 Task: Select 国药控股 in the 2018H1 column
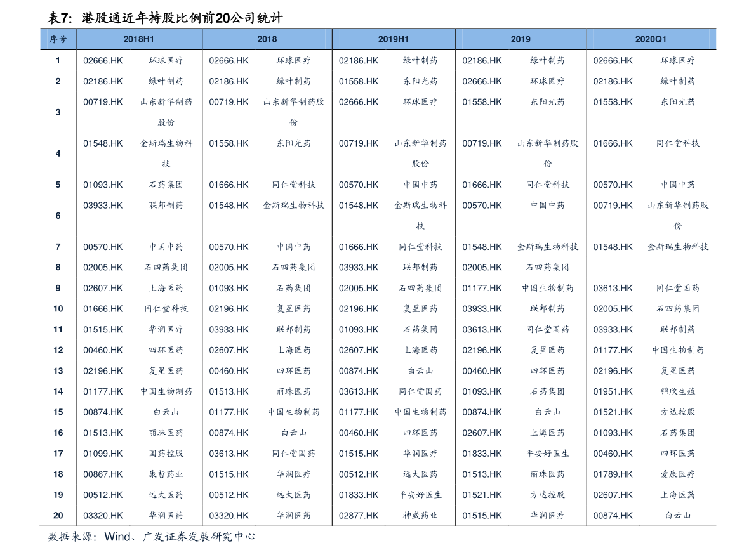(x=166, y=454)
